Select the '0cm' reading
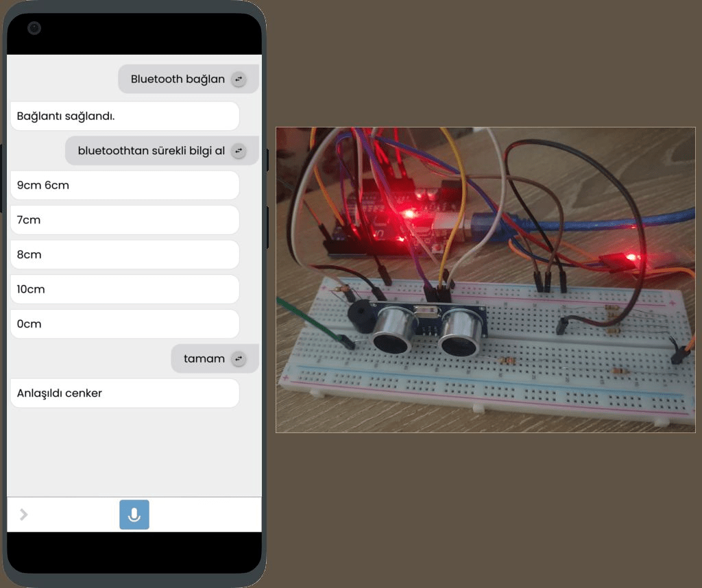This screenshot has height=588, width=702. click(x=125, y=324)
